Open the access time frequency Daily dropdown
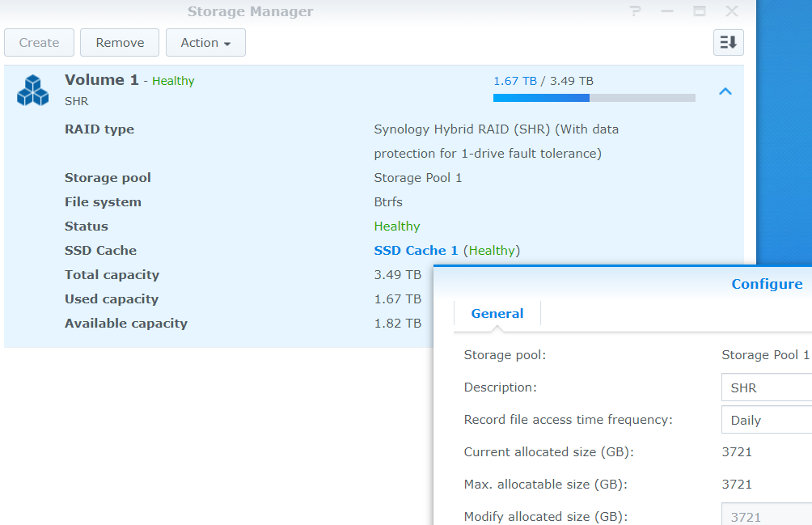812x525 pixels. click(x=767, y=420)
